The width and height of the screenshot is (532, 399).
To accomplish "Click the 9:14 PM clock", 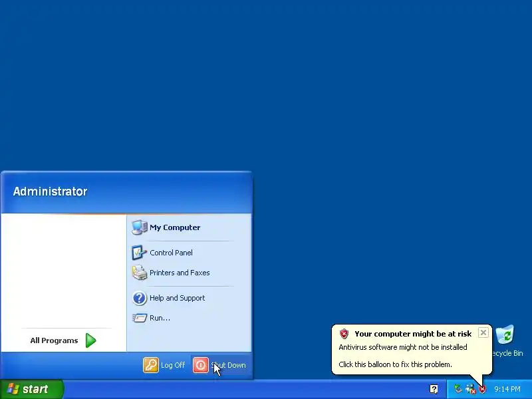I will coord(507,389).
